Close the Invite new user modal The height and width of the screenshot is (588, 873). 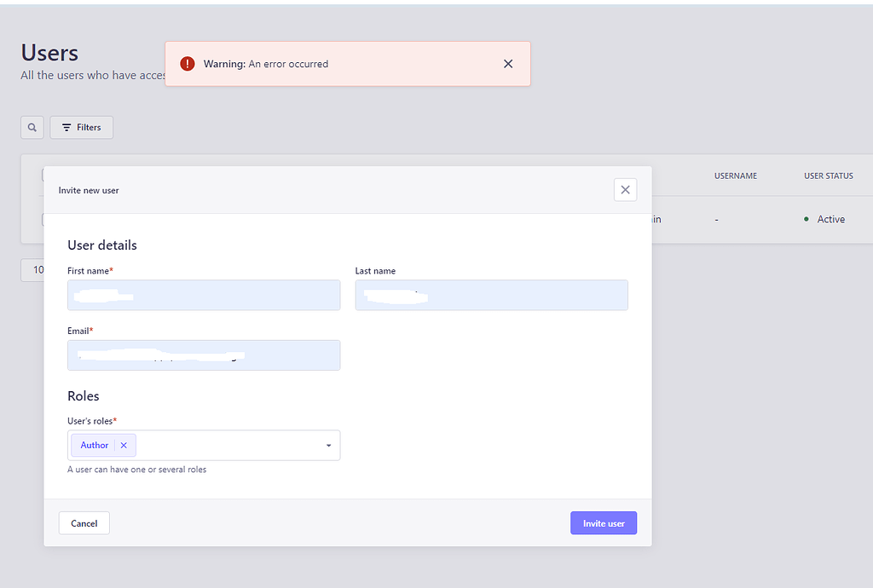pyautogui.click(x=625, y=189)
